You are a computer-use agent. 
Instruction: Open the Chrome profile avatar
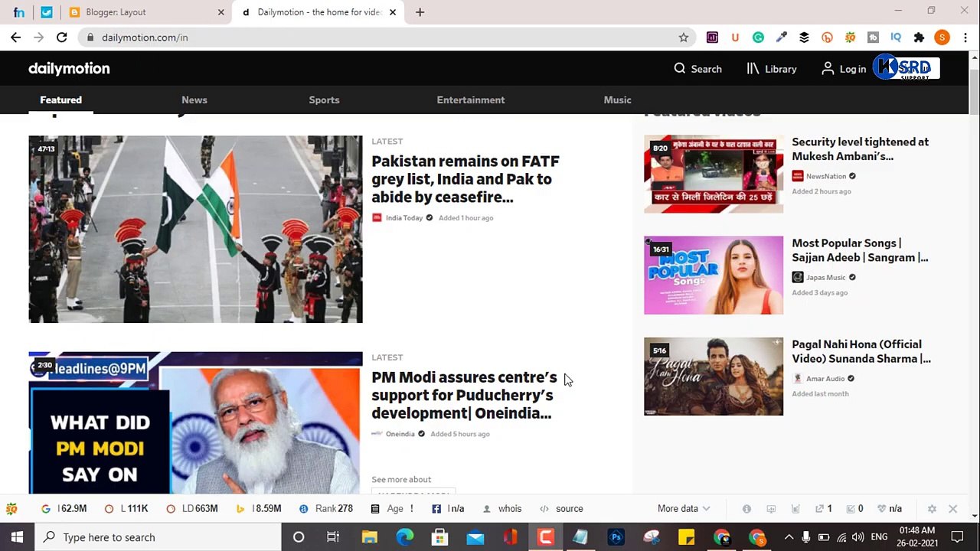click(x=942, y=37)
